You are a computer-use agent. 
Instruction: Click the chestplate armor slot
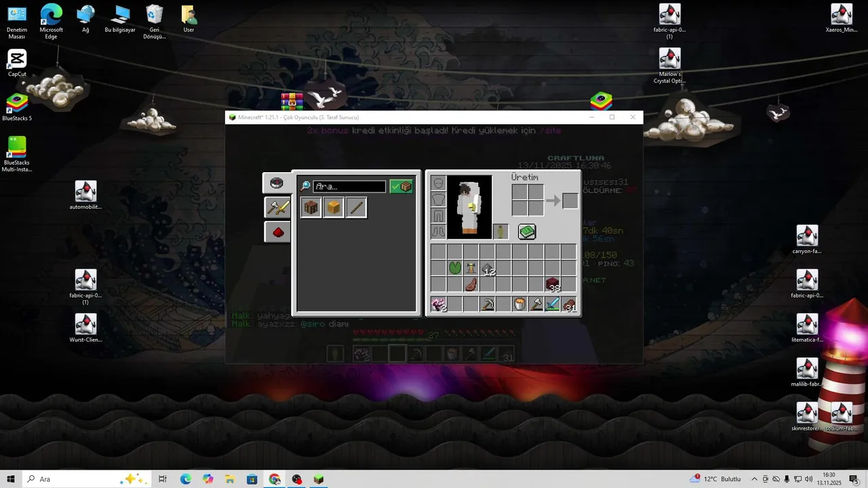438,199
